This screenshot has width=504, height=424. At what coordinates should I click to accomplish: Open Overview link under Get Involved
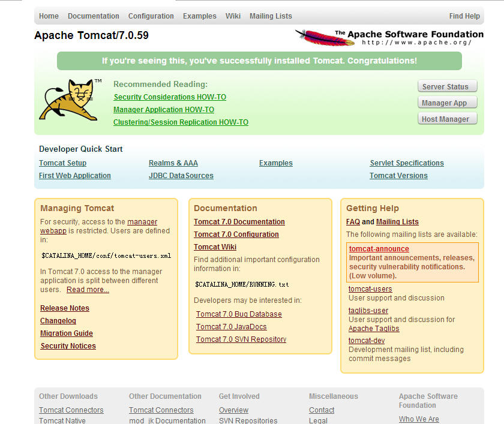(233, 410)
